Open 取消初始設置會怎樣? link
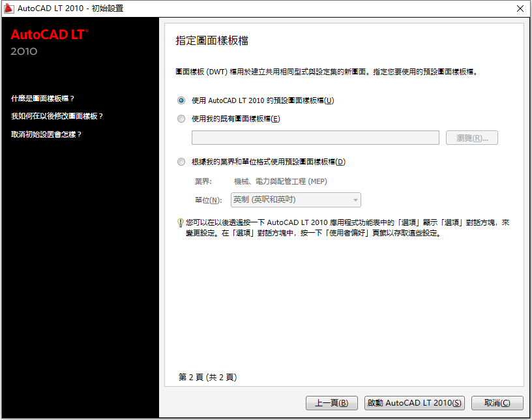This screenshot has width=532, height=420. click(46, 134)
